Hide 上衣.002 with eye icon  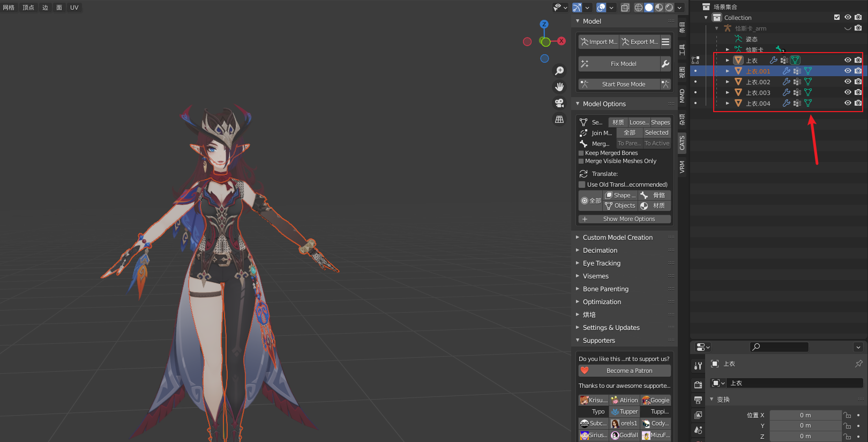click(x=848, y=82)
